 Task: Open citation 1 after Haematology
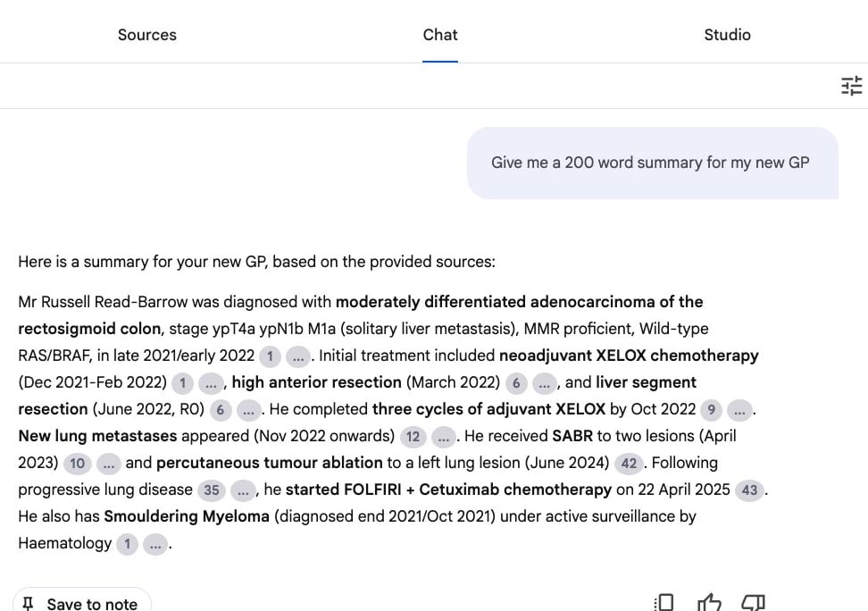[x=127, y=543]
